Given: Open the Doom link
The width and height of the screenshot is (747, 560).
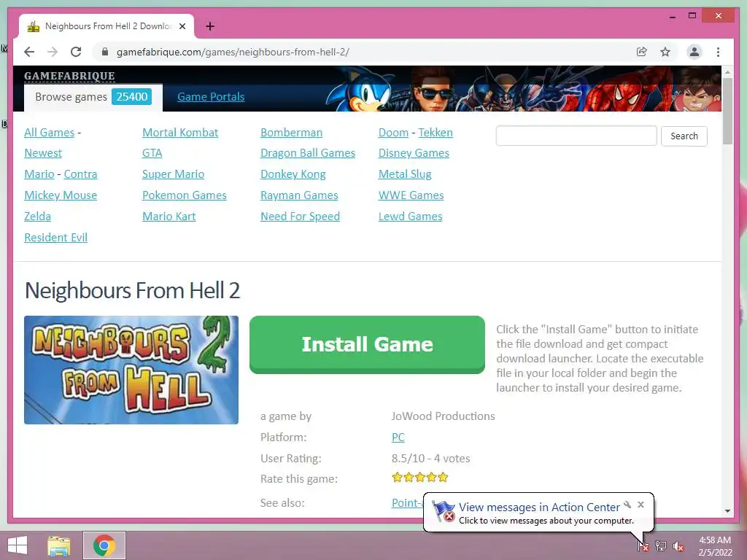Looking at the screenshot, I should pos(393,133).
